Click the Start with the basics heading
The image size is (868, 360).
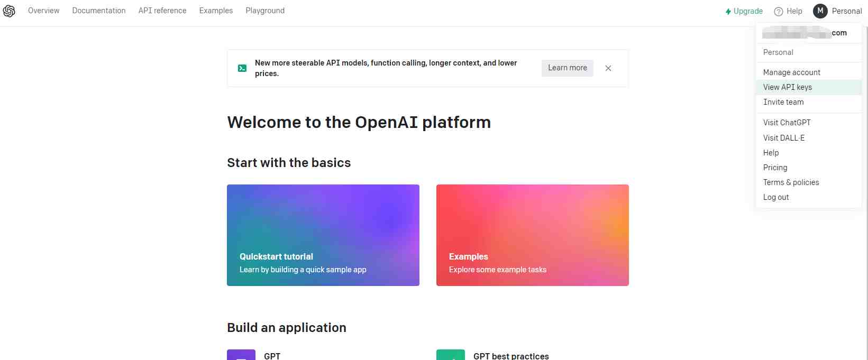[289, 163]
